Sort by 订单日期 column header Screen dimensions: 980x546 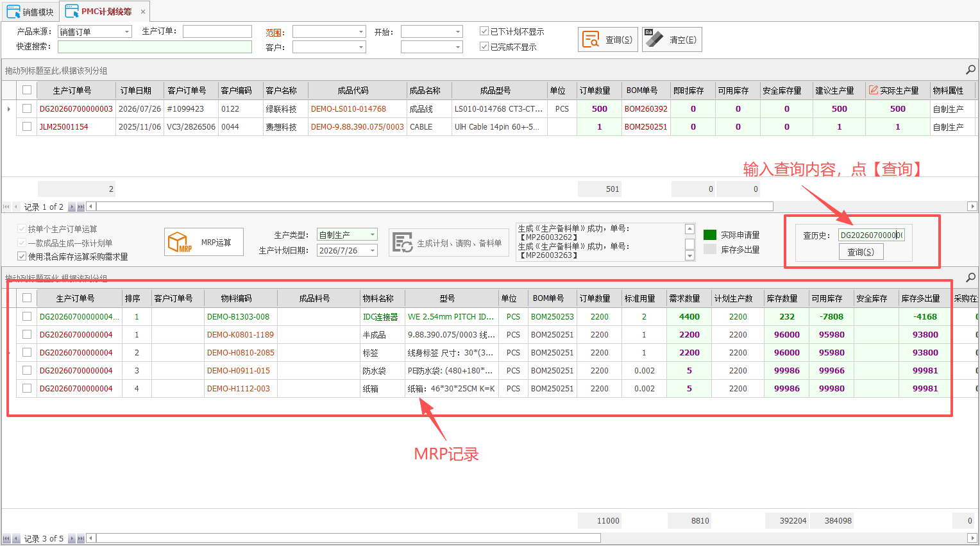[x=135, y=90]
